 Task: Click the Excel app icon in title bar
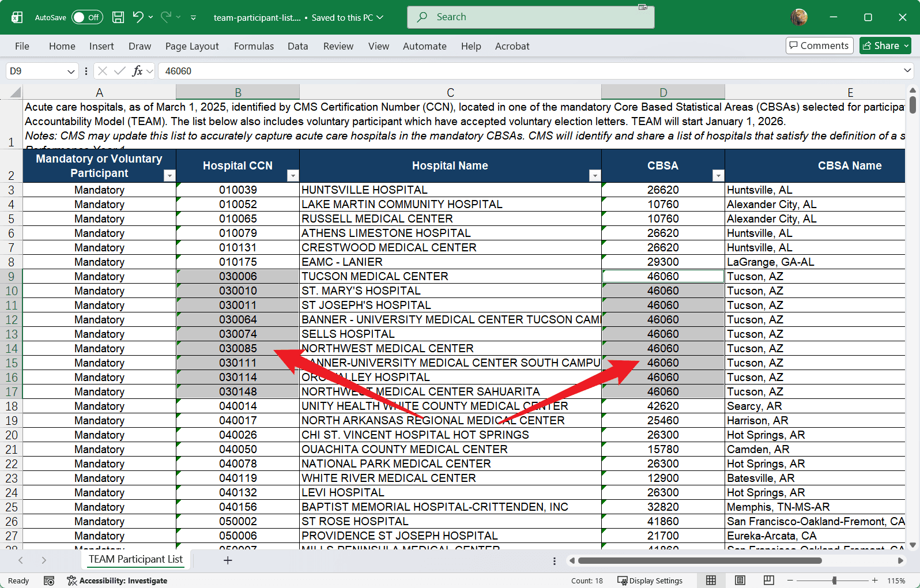pyautogui.click(x=17, y=17)
